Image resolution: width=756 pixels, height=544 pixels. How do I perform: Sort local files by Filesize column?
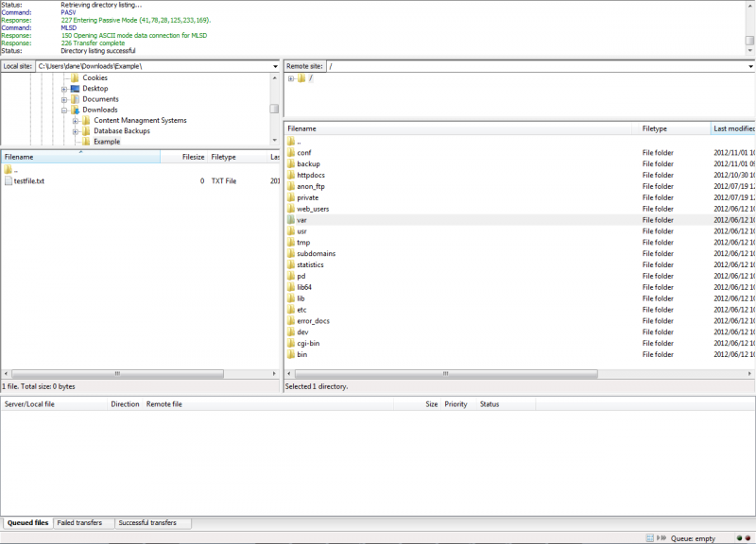[183, 157]
